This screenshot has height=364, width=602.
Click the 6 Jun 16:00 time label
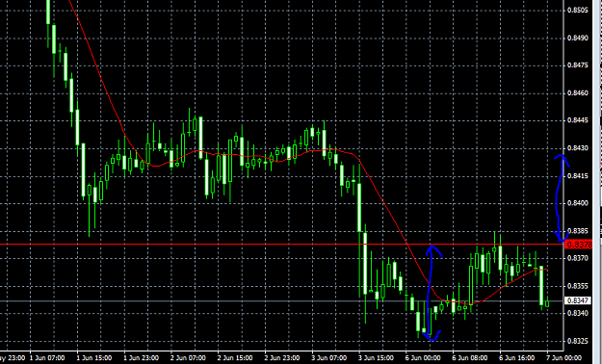517,358
